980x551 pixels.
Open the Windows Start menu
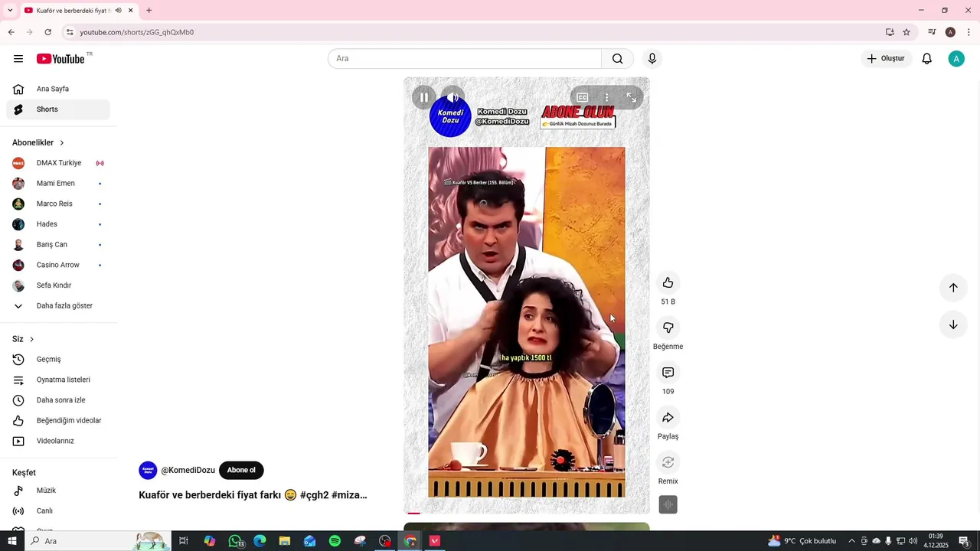point(11,541)
